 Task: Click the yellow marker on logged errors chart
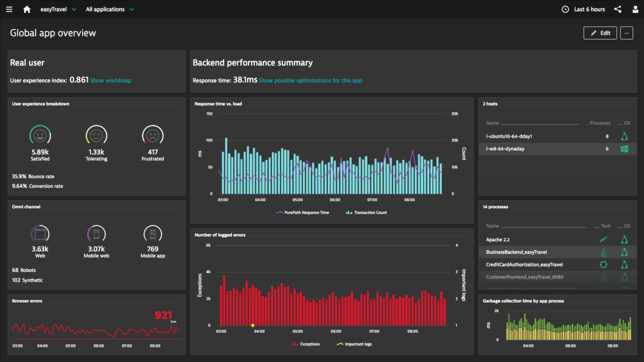253,325
